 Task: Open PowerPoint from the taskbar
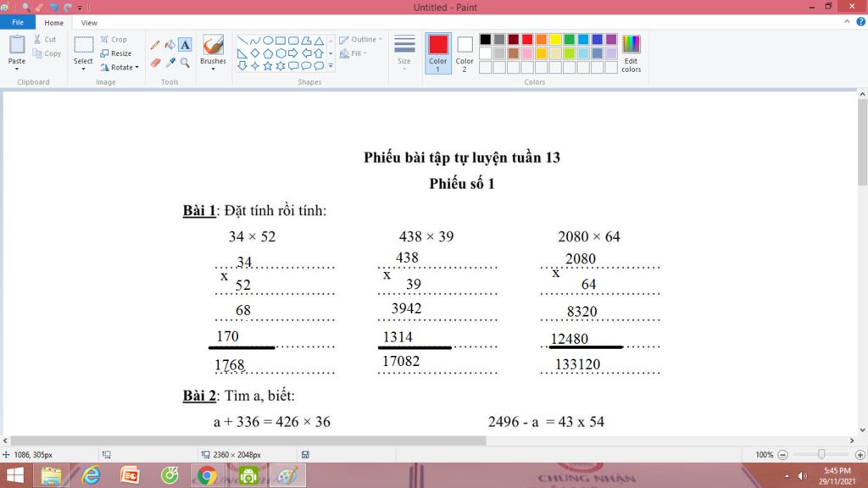[130, 475]
